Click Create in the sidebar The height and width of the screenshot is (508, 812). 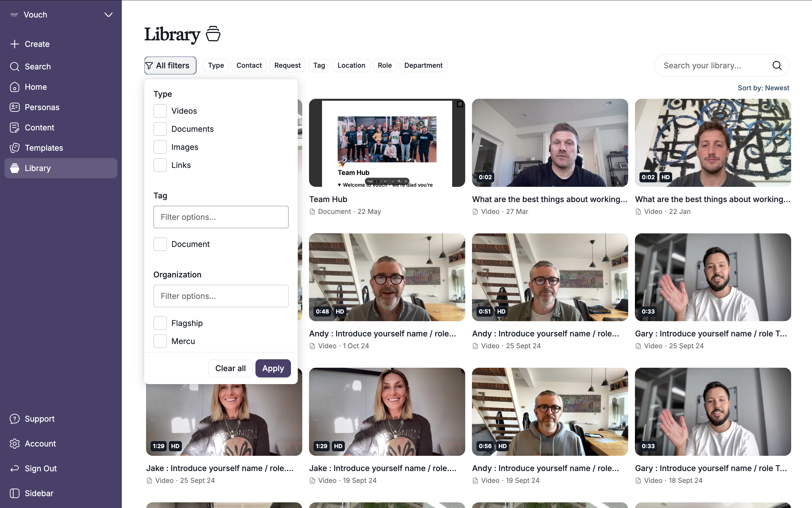coord(61,44)
